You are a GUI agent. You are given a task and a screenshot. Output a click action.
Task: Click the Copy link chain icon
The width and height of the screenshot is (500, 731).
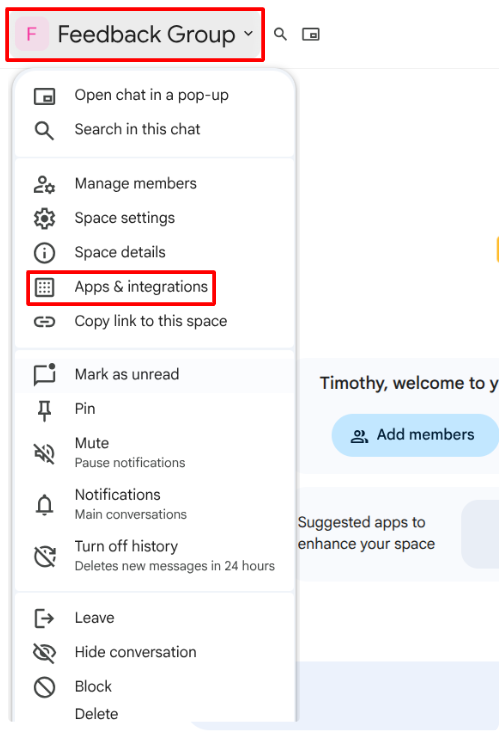coord(44,322)
